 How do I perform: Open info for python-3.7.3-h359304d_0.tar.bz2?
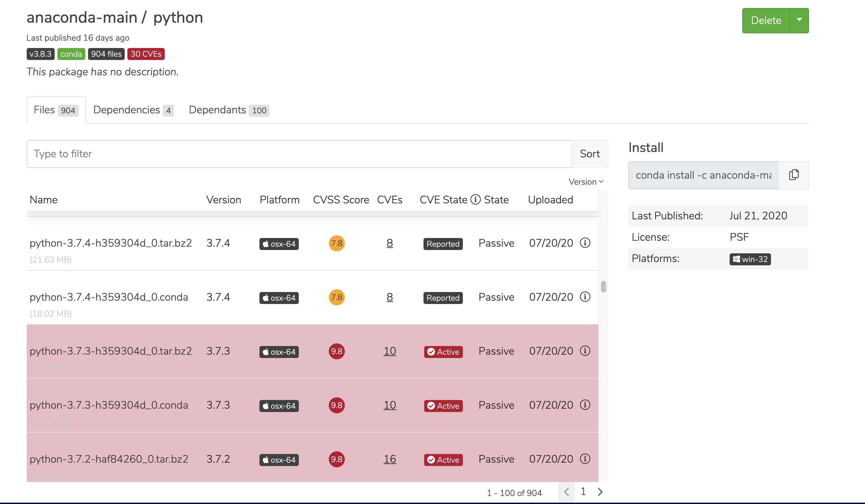[585, 351]
